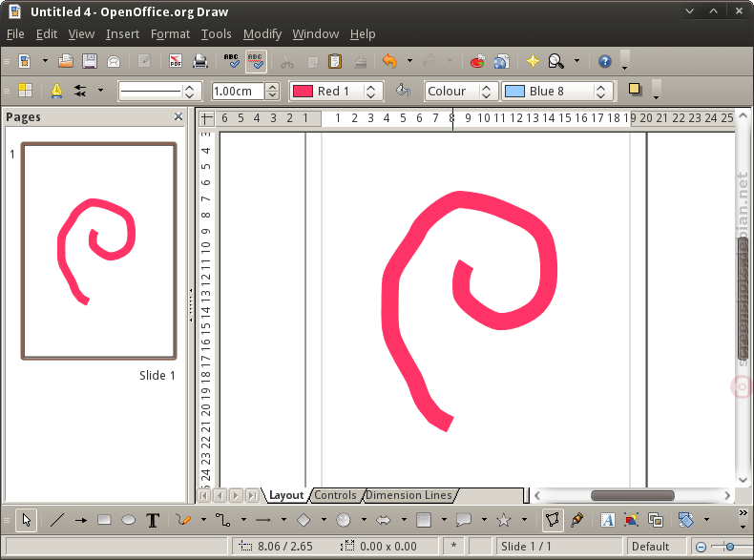Viewport: 754px width, 560px height.
Task: Click the Document as E-mail icon
Action: pos(114,61)
